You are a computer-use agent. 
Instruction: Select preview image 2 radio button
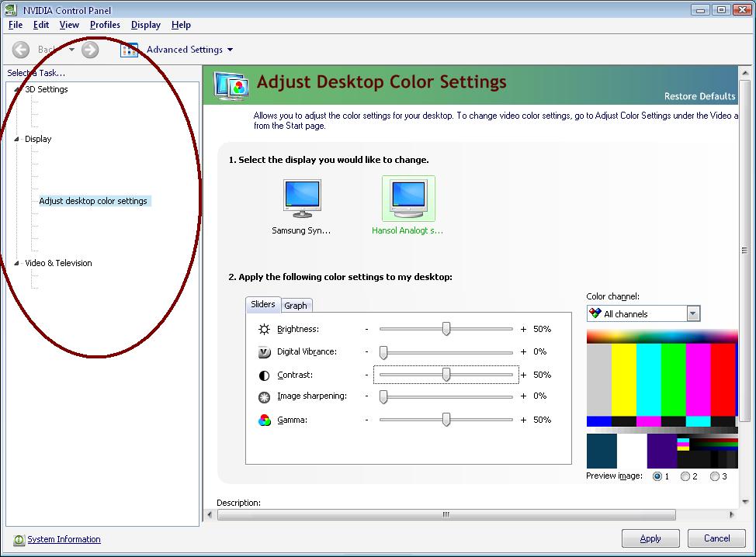click(685, 476)
